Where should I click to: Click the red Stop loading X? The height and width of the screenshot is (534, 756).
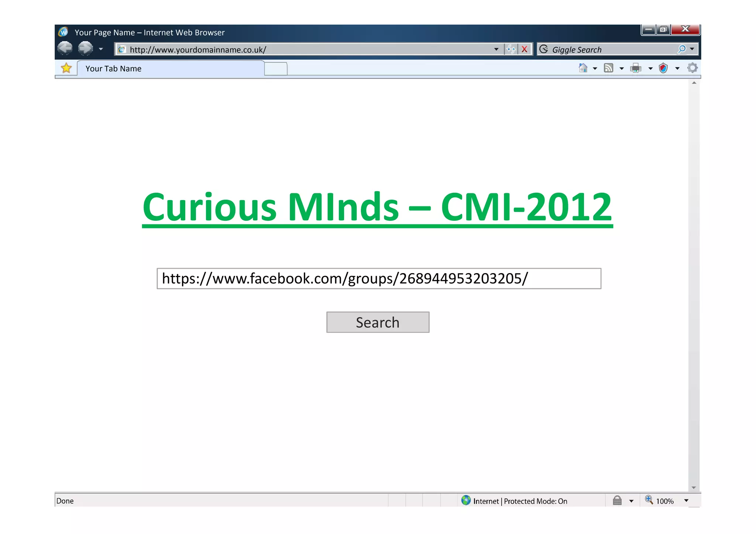click(524, 49)
